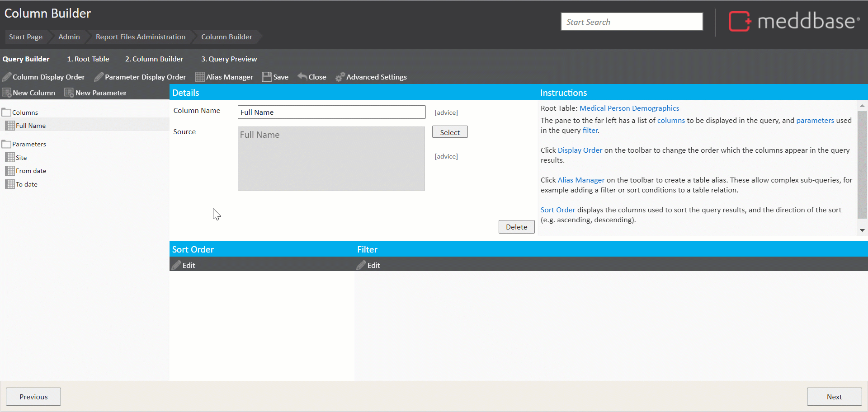Click the Delete button
868x412 pixels.
516,227
